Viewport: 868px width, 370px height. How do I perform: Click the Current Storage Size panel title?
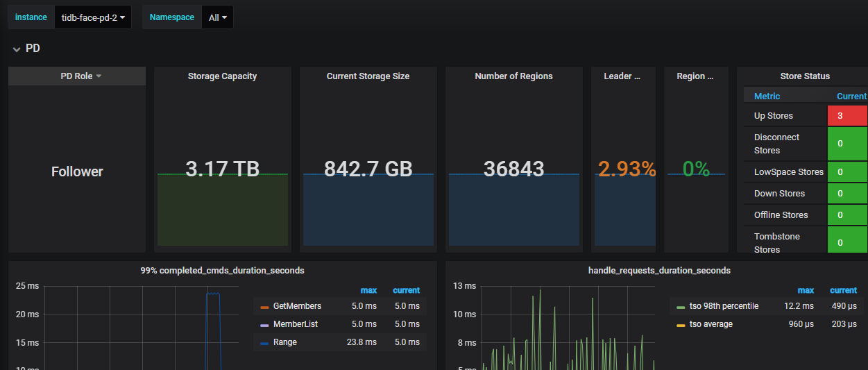point(368,76)
